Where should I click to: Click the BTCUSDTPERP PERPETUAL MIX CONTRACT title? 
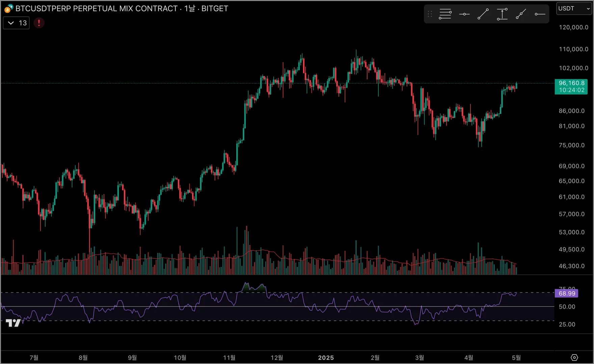pos(97,8)
